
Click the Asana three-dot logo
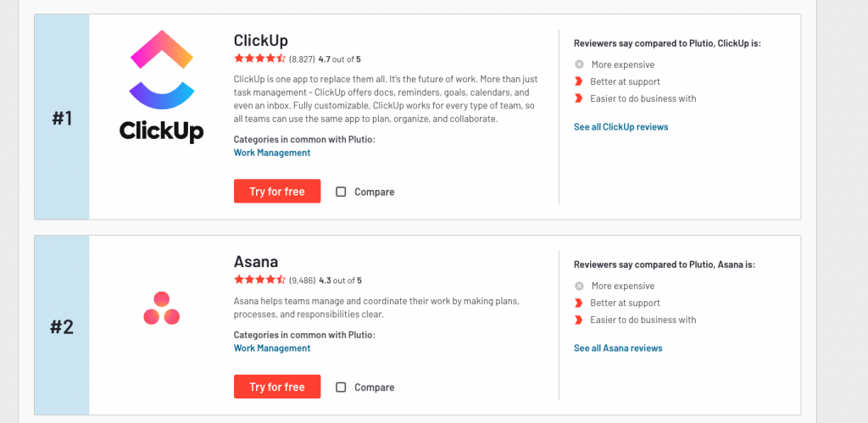pyautogui.click(x=161, y=309)
